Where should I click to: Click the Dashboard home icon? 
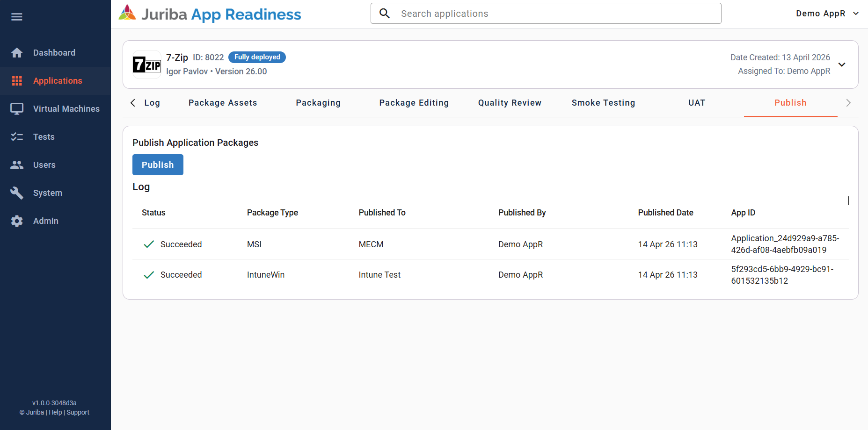17,53
